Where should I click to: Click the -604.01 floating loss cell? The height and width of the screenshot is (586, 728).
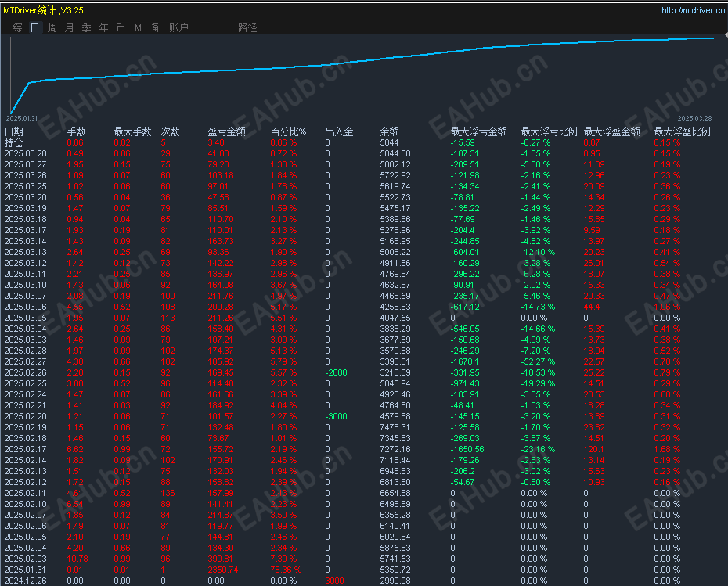[x=465, y=253]
